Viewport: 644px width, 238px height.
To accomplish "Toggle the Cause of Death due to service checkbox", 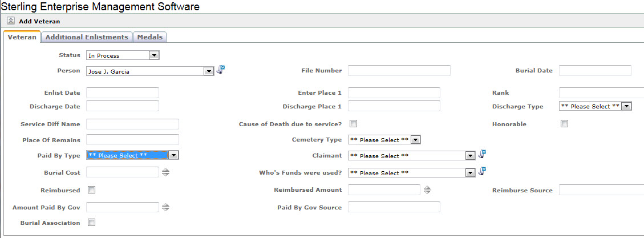I will (353, 123).
